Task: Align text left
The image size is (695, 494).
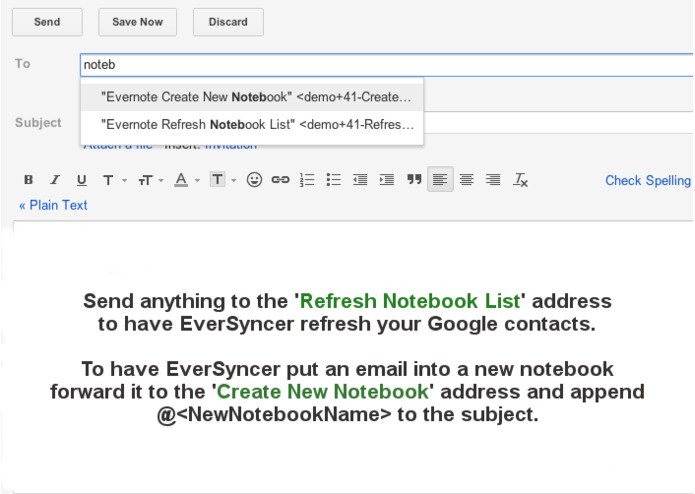Action: pyautogui.click(x=440, y=179)
